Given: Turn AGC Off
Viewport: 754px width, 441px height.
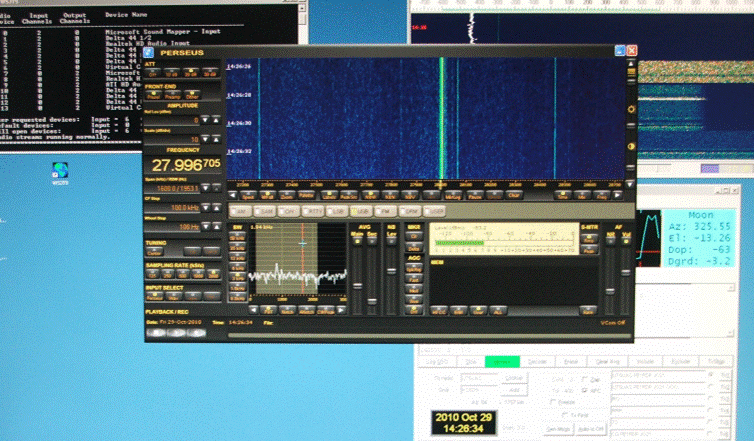Looking at the screenshot, I should pyautogui.click(x=414, y=310).
